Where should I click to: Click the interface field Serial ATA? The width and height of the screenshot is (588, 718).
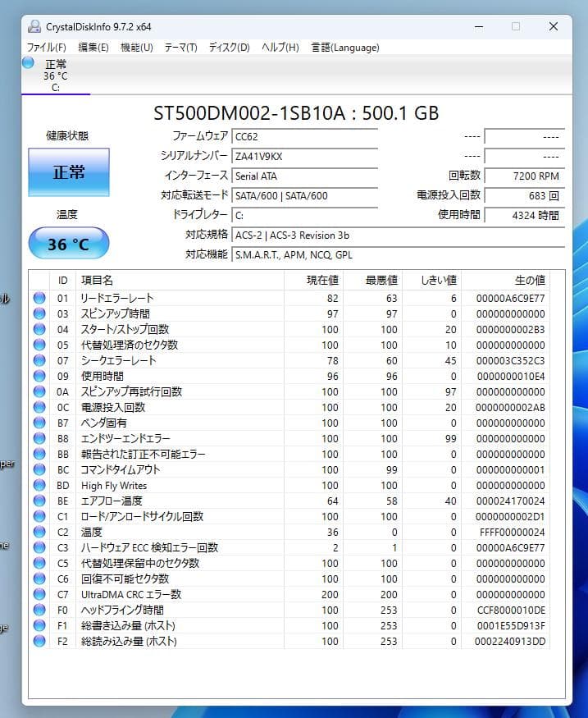[x=305, y=176]
